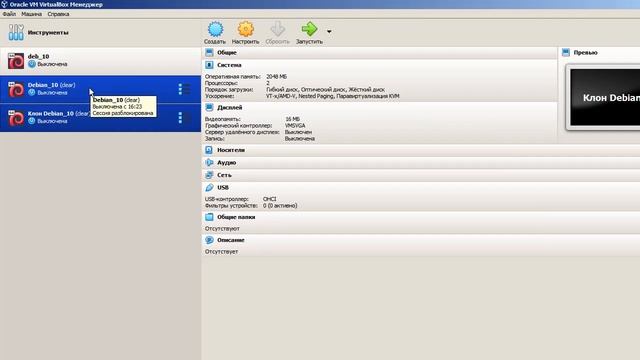This screenshot has height=360, width=640.
Task: Click the Выключена status under deb_10
Action: click(x=52, y=64)
